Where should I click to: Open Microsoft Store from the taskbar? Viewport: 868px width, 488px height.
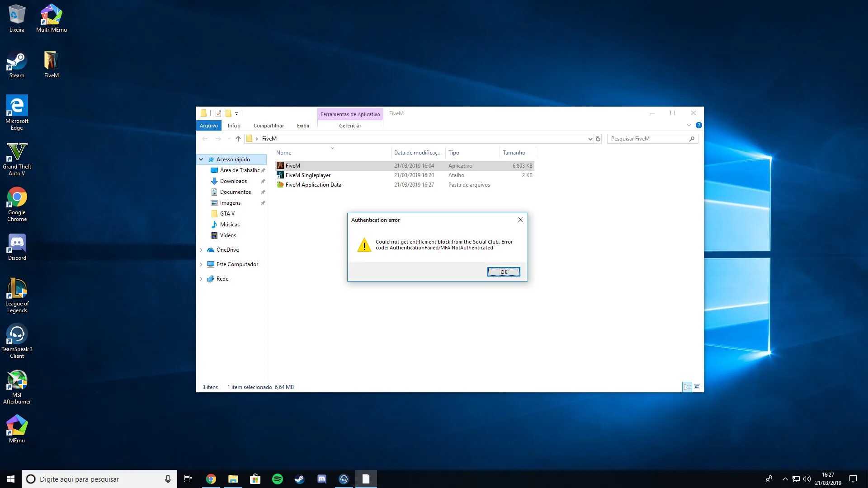pos(255,479)
